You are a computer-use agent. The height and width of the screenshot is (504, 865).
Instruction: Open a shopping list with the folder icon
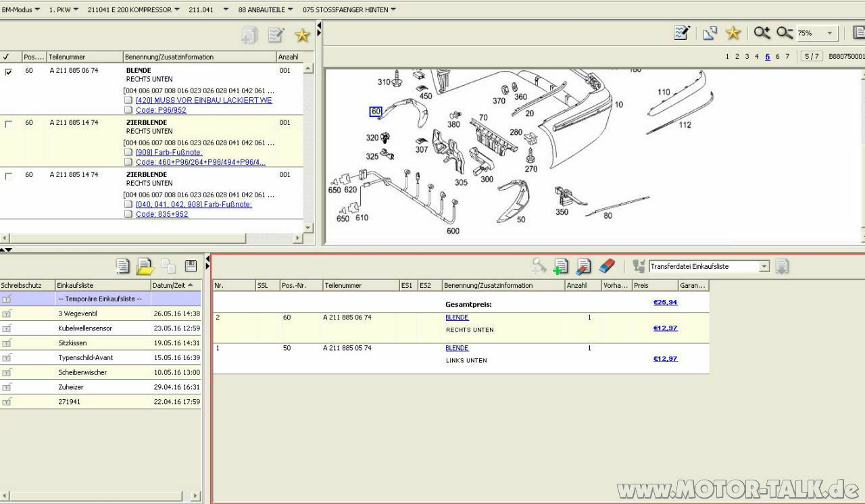pos(145,267)
